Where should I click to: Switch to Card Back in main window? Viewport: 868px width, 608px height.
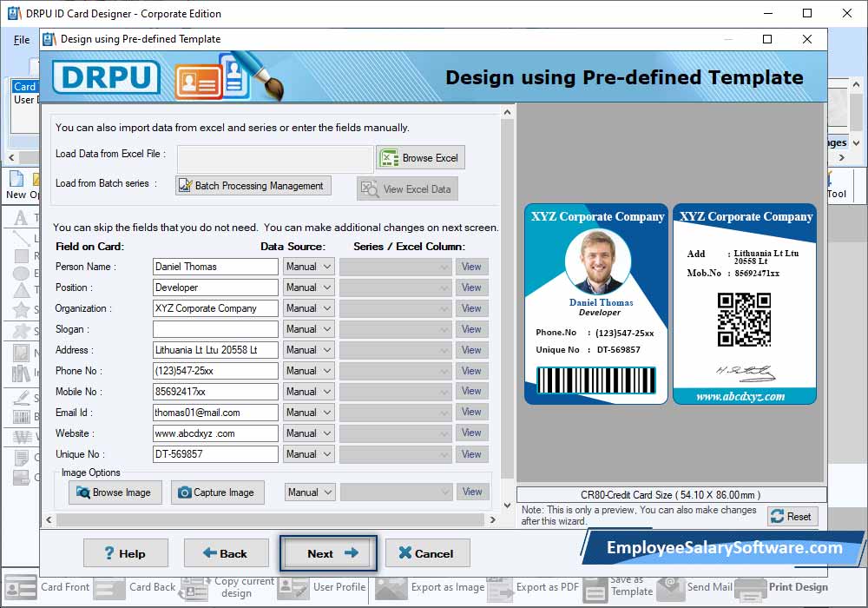coord(135,587)
